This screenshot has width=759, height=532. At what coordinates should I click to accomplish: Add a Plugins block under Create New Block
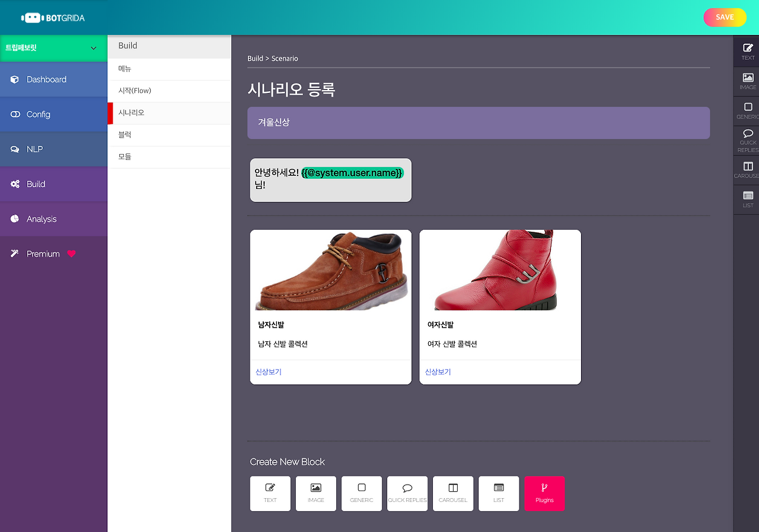coord(544,493)
